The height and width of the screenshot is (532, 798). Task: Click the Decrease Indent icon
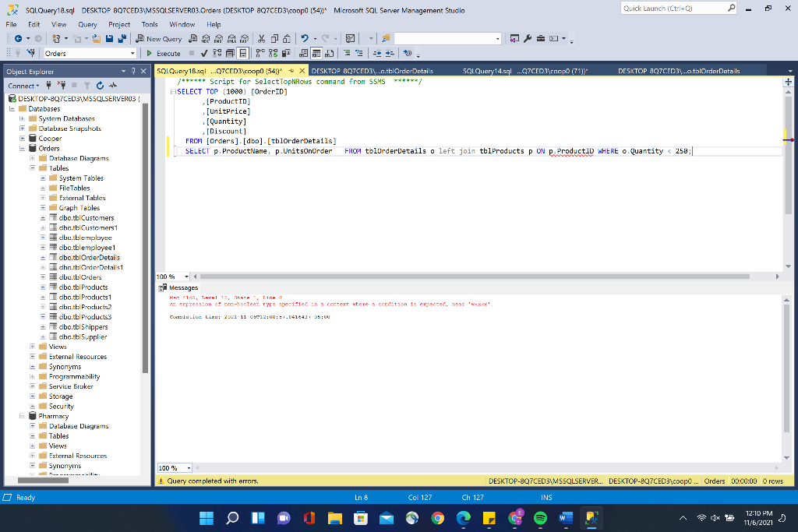click(377, 54)
